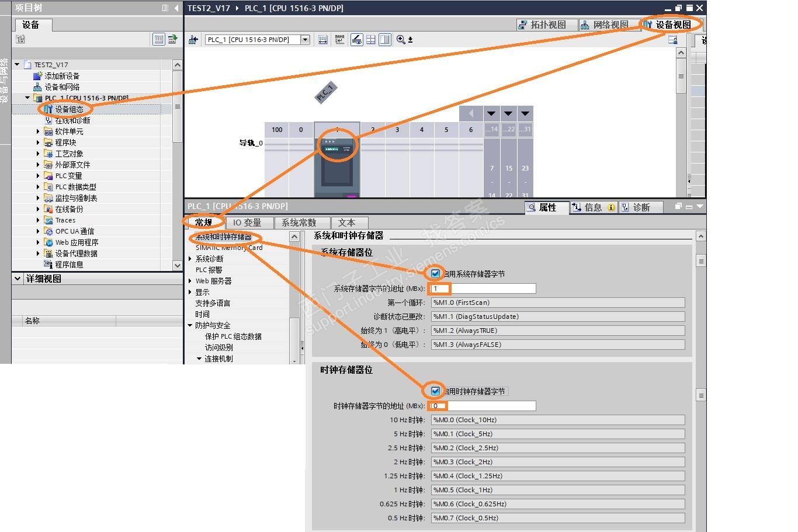Toggle the 启用系统存储器字节 checkbox
The height and width of the screenshot is (532, 798).
coord(435,273)
